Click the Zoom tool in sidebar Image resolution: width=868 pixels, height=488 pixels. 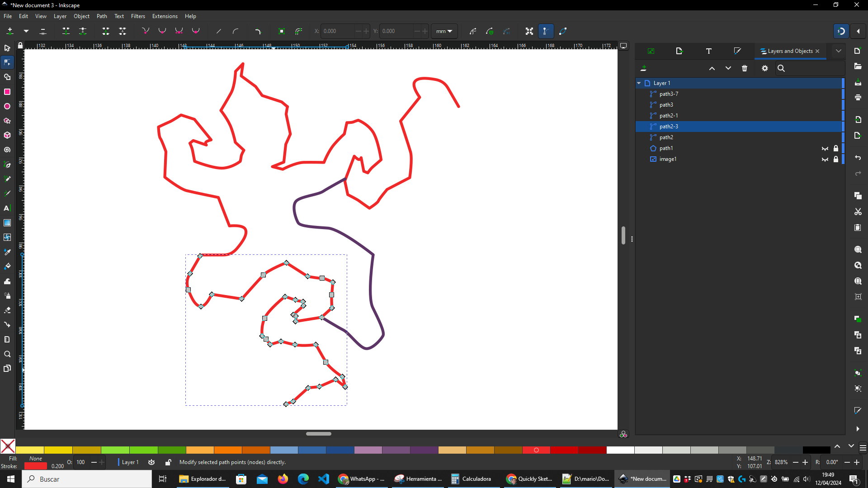pos(7,354)
